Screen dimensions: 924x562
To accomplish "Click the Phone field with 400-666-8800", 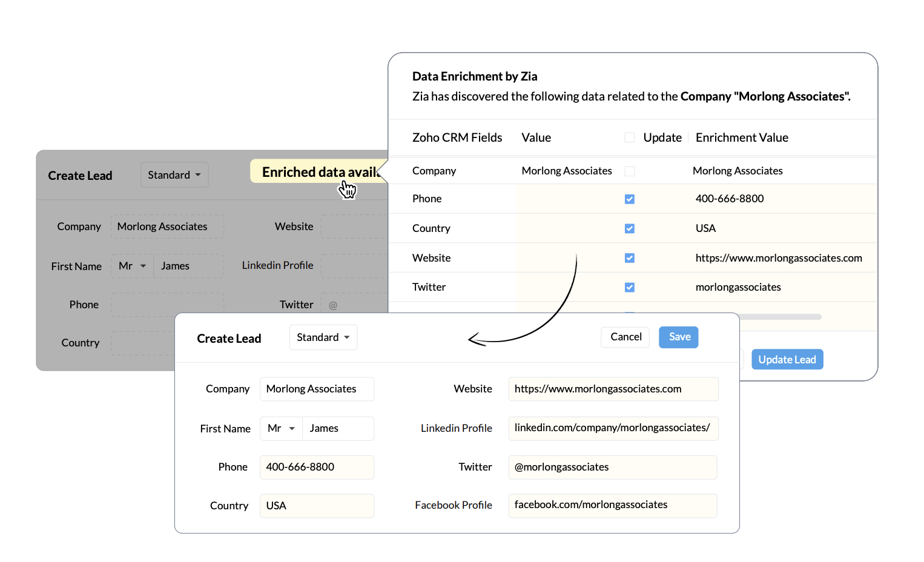I will coord(317,467).
